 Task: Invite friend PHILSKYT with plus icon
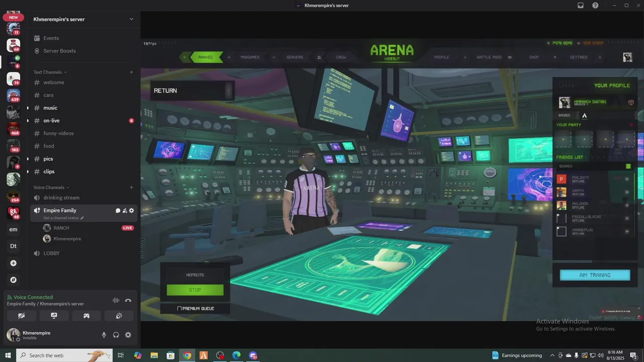[627, 179]
